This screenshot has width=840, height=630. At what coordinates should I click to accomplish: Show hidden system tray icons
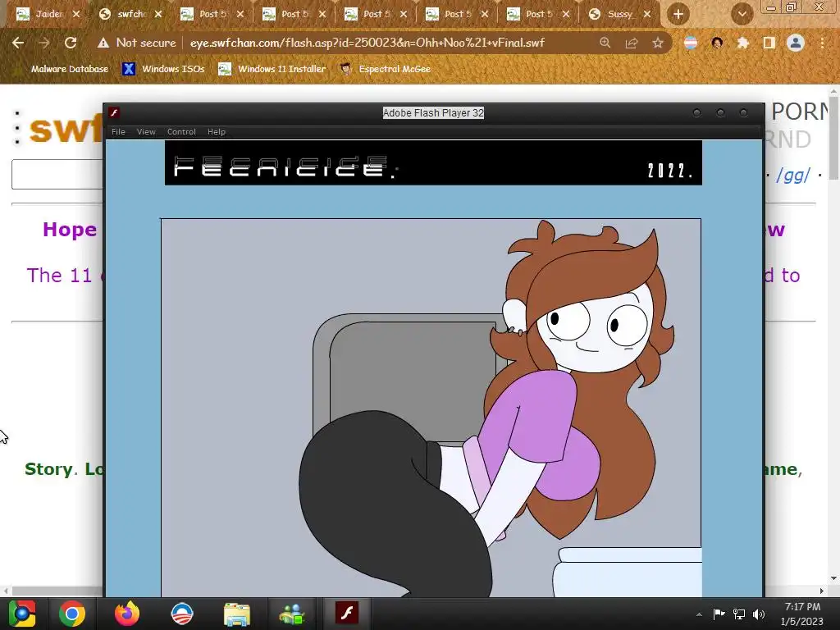click(699, 614)
